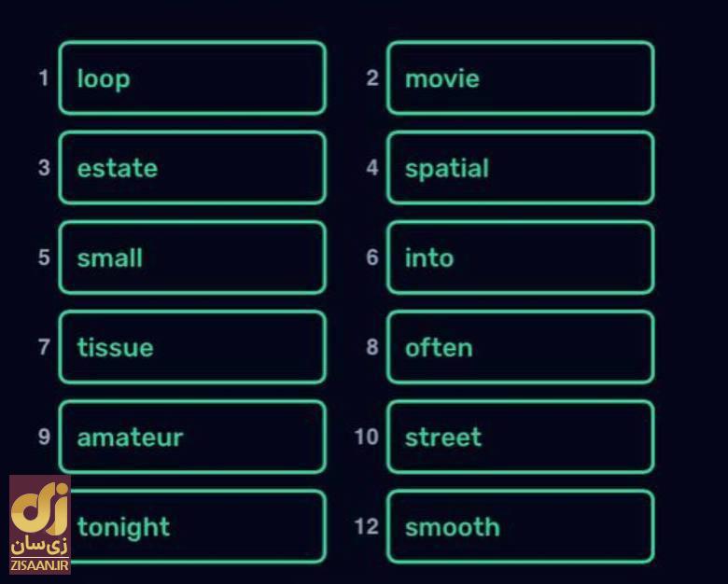Click the number 2 label beside "movie"

[372, 78]
